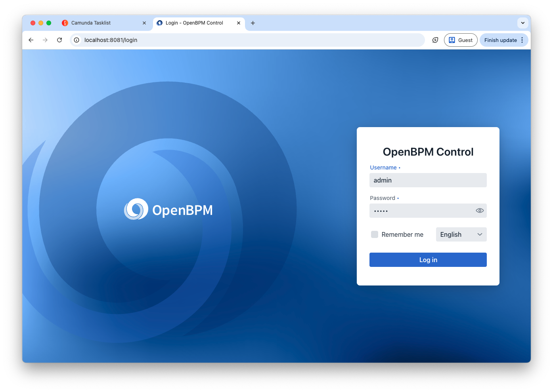
Task: View site information icon in address bar
Action: pyautogui.click(x=77, y=40)
